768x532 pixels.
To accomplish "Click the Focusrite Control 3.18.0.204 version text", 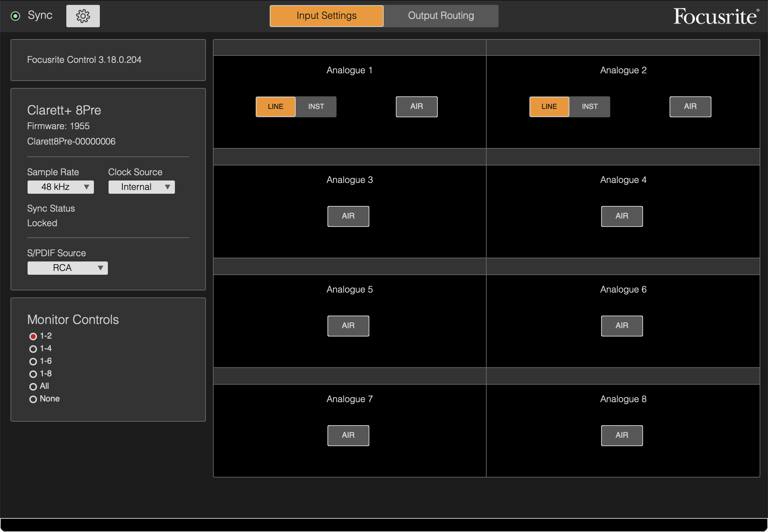I will (x=84, y=60).
